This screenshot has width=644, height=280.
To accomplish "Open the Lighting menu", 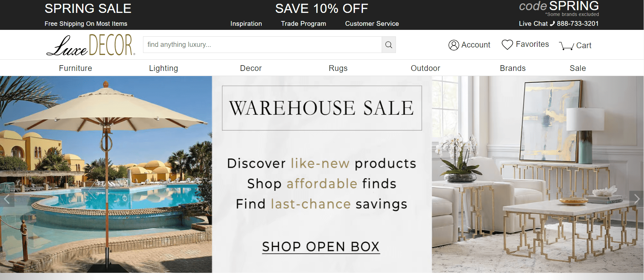I will 163,68.
